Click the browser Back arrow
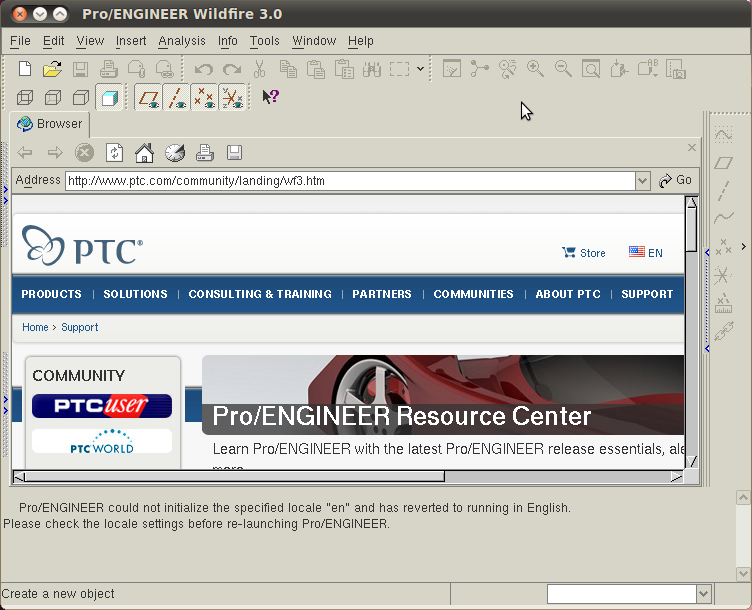 [x=25, y=153]
